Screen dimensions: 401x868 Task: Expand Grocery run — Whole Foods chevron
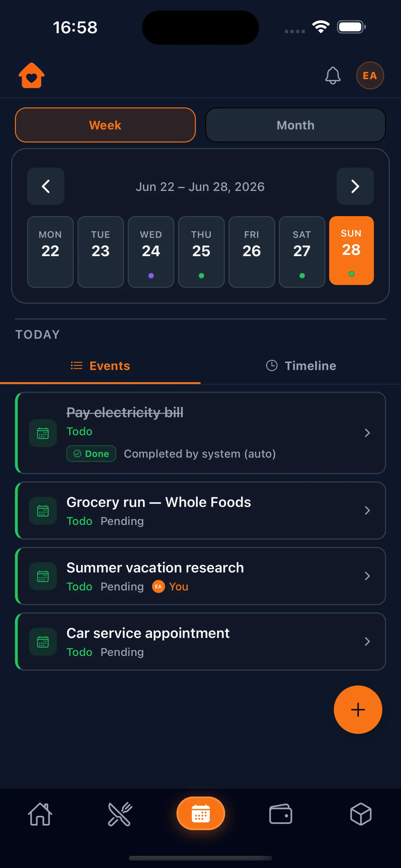point(367,510)
